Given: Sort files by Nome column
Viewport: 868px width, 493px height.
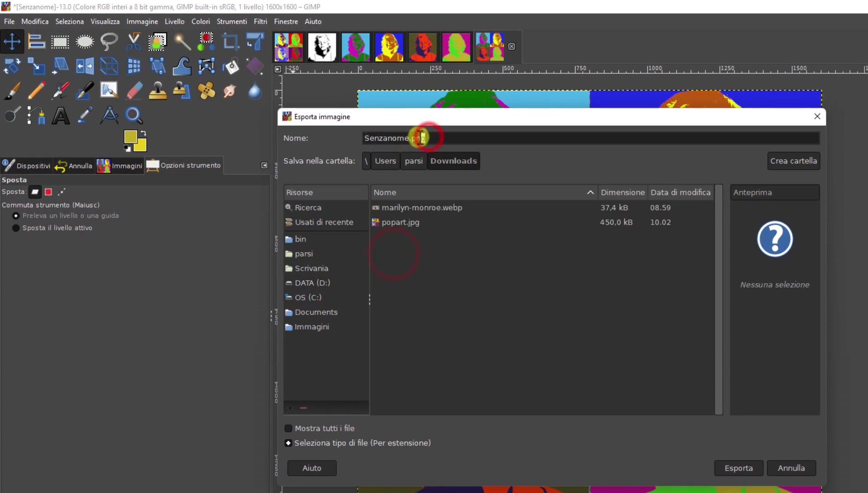Looking at the screenshot, I should pos(483,192).
